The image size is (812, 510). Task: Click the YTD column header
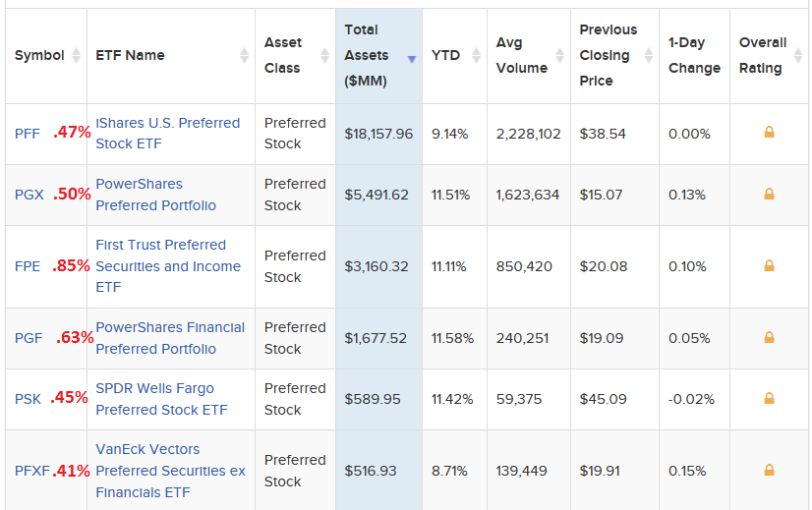point(445,55)
